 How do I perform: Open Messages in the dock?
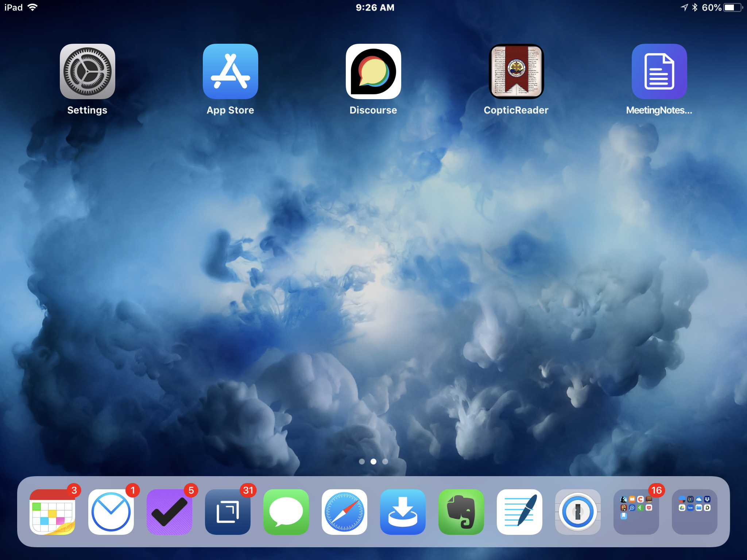pyautogui.click(x=286, y=512)
